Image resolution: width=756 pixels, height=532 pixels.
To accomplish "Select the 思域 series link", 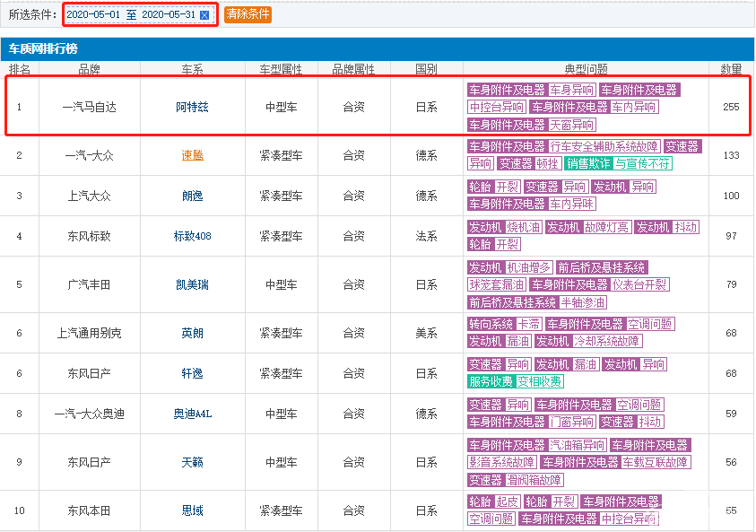I will [192, 510].
